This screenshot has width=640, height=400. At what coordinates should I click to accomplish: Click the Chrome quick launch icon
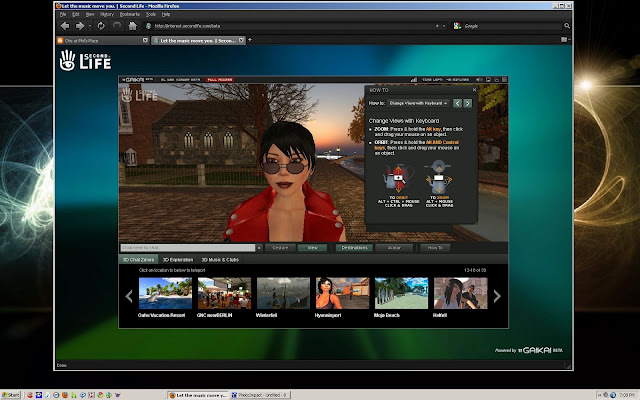(x=100, y=395)
